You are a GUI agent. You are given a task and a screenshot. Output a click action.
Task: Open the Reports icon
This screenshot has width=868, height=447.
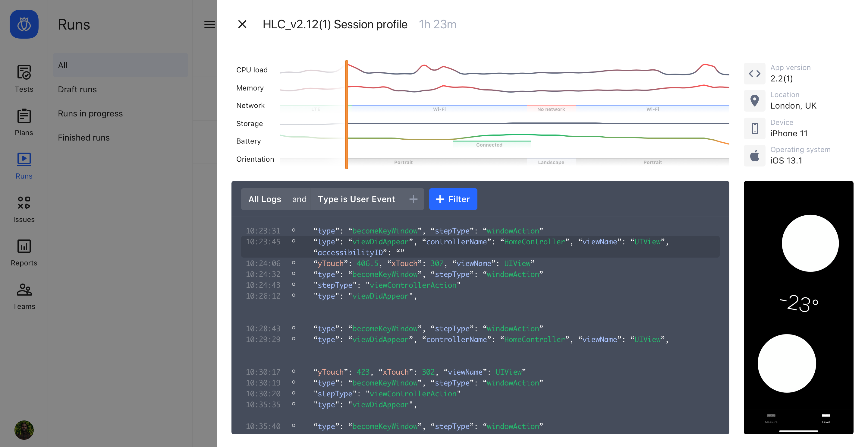coord(24,246)
